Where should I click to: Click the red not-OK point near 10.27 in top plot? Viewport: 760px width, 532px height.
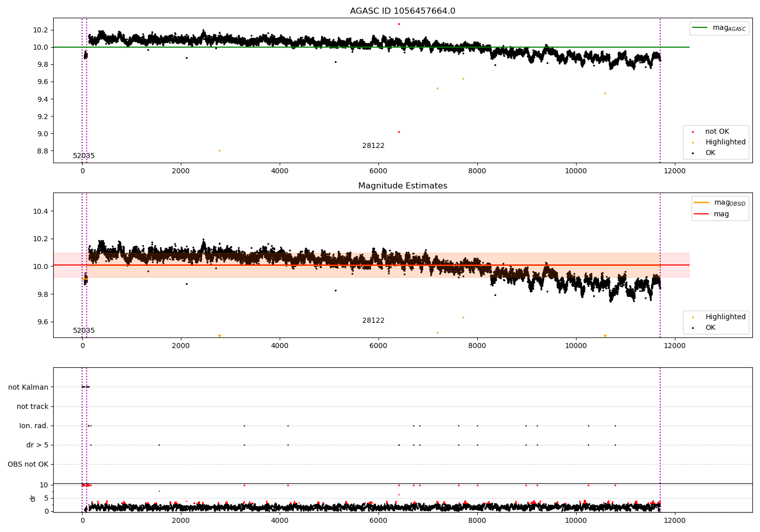point(399,24)
